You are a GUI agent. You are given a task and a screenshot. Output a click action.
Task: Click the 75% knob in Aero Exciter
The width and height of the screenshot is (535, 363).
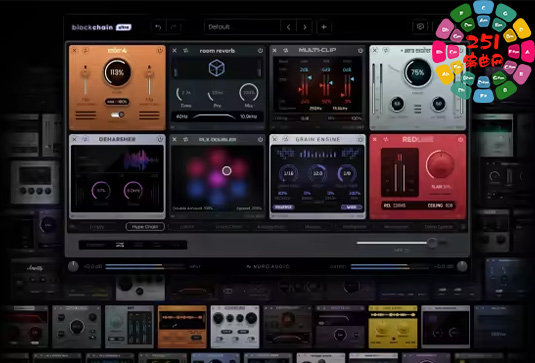tap(417, 73)
